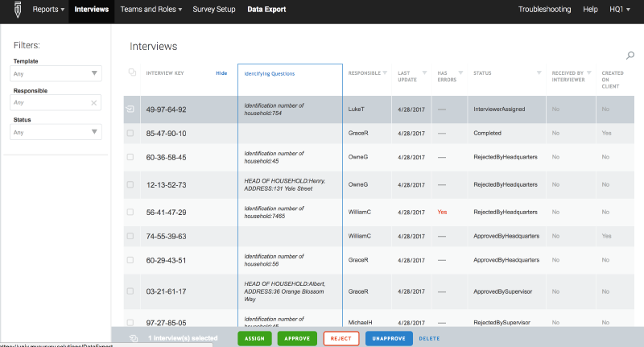Open the Reports menu
Screen dimensions: 644x347
coord(47,10)
